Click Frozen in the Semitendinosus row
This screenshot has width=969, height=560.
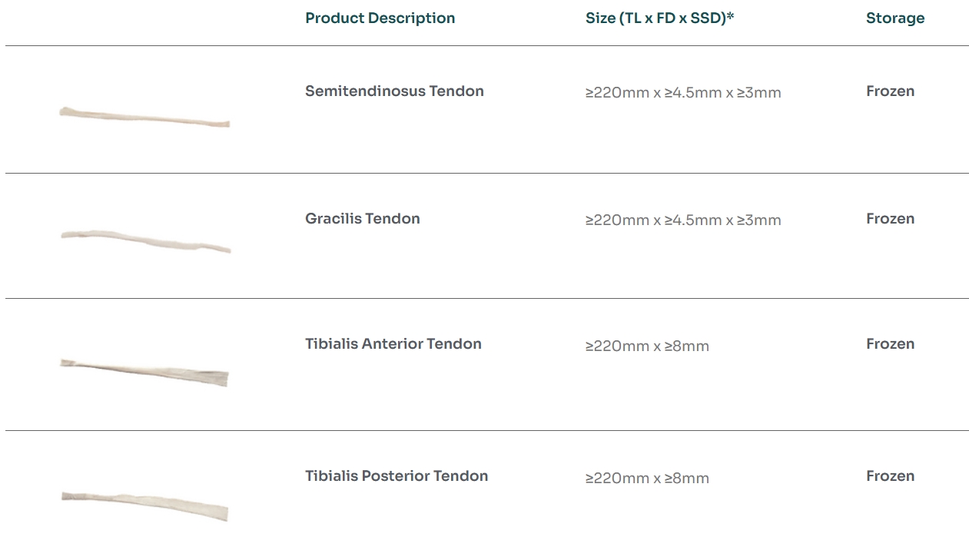(x=889, y=91)
